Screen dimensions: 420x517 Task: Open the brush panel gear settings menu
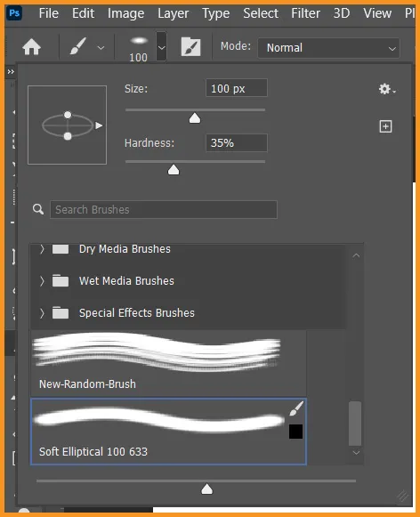point(387,89)
